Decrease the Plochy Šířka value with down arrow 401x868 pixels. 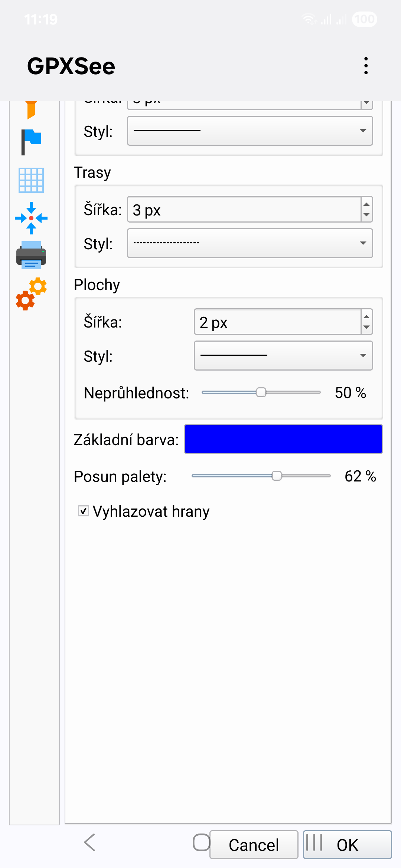[x=366, y=328]
